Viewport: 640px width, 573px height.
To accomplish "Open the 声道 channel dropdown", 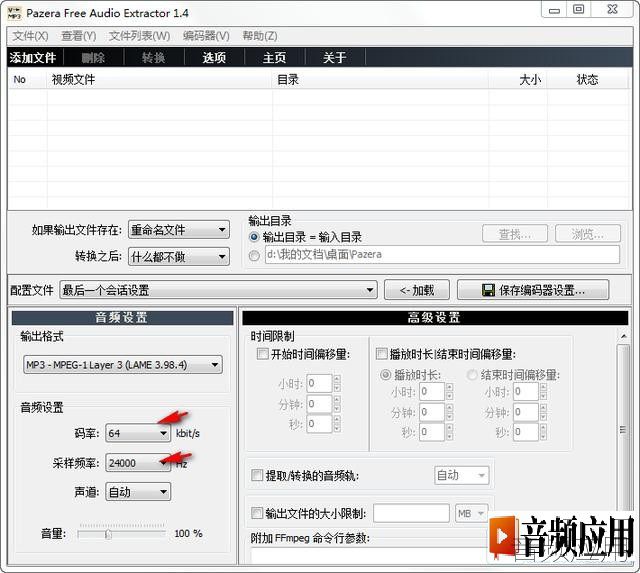I will coord(138,492).
